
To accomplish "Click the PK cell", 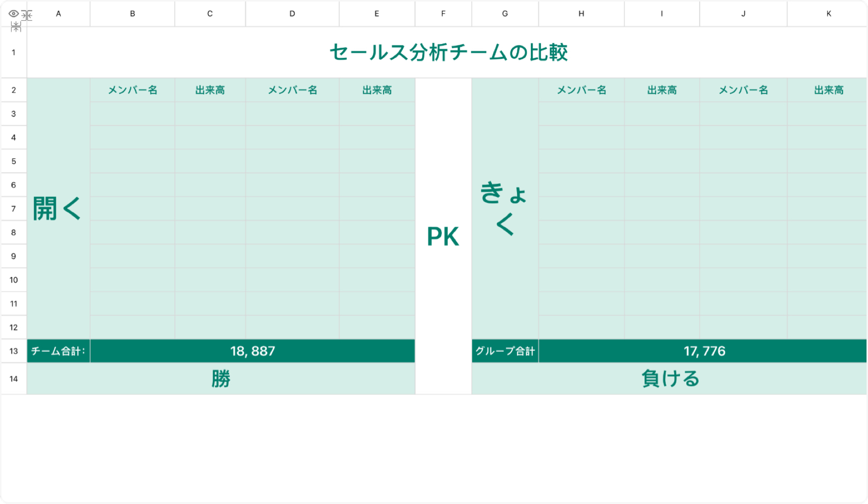I will (x=444, y=236).
